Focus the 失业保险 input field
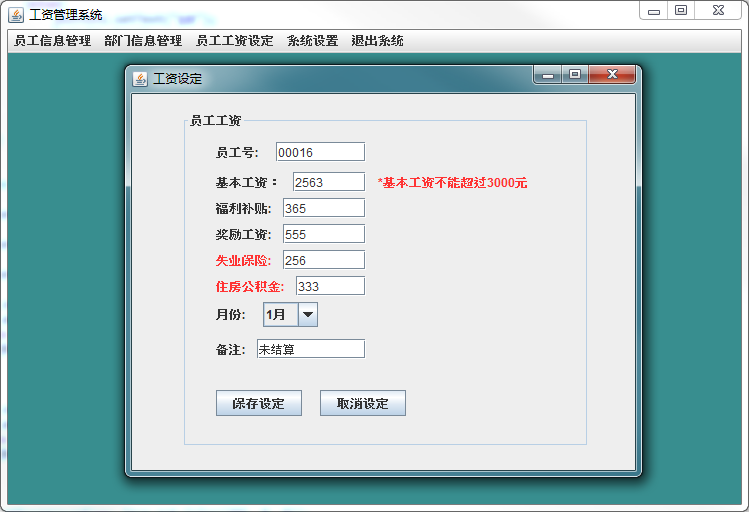The width and height of the screenshot is (749, 512). [324, 260]
